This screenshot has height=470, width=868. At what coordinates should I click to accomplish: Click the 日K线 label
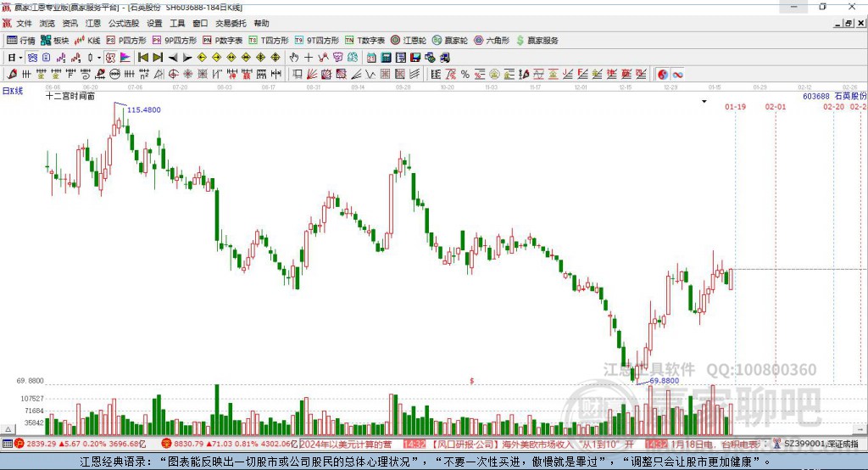pos(13,91)
